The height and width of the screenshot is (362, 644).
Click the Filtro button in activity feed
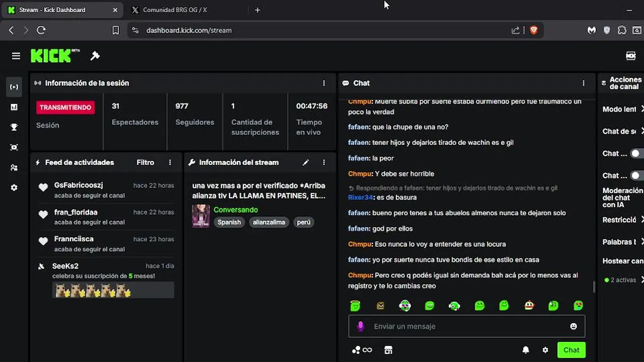coord(145,162)
